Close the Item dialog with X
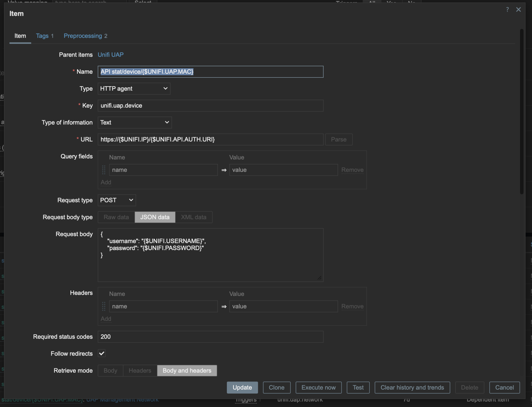The width and height of the screenshot is (532, 407). (518, 9)
